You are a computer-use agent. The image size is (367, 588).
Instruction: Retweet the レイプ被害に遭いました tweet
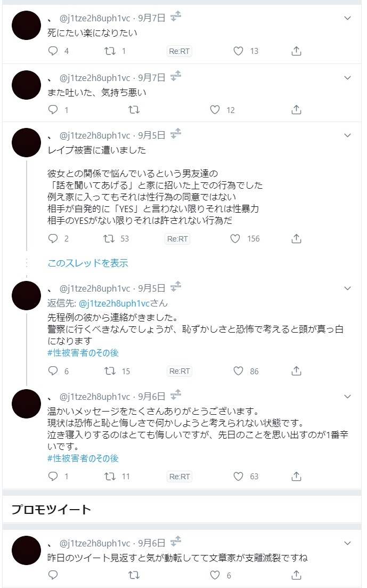click(x=109, y=239)
